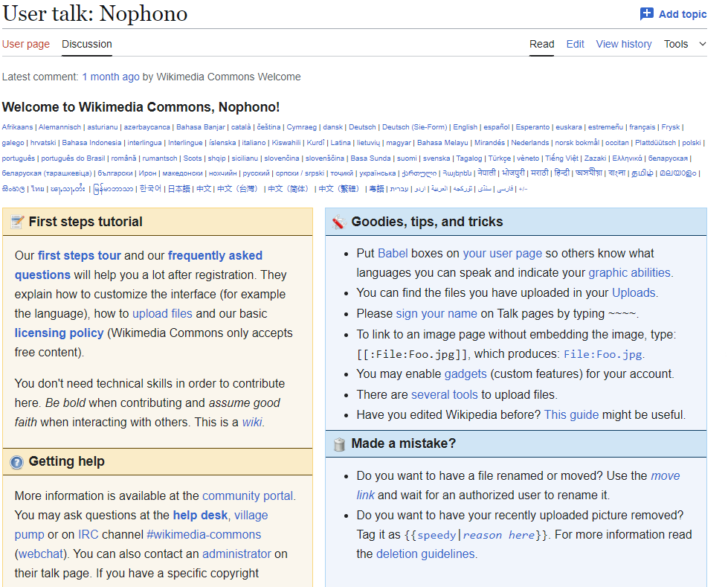
Task: Follow the first steps tour link
Action: [79, 255]
